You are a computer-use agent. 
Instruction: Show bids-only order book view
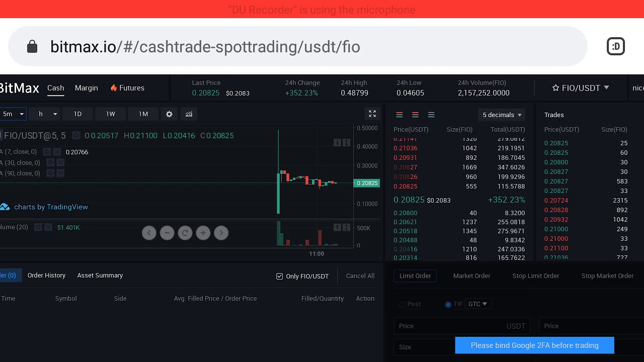tap(431, 115)
